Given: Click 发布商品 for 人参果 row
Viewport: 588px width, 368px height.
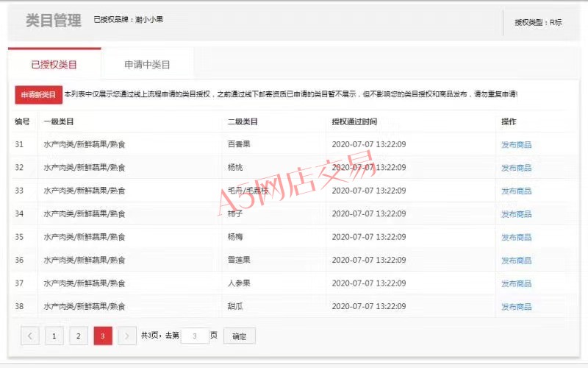Looking at the screenshot, I should pos(516,283).
